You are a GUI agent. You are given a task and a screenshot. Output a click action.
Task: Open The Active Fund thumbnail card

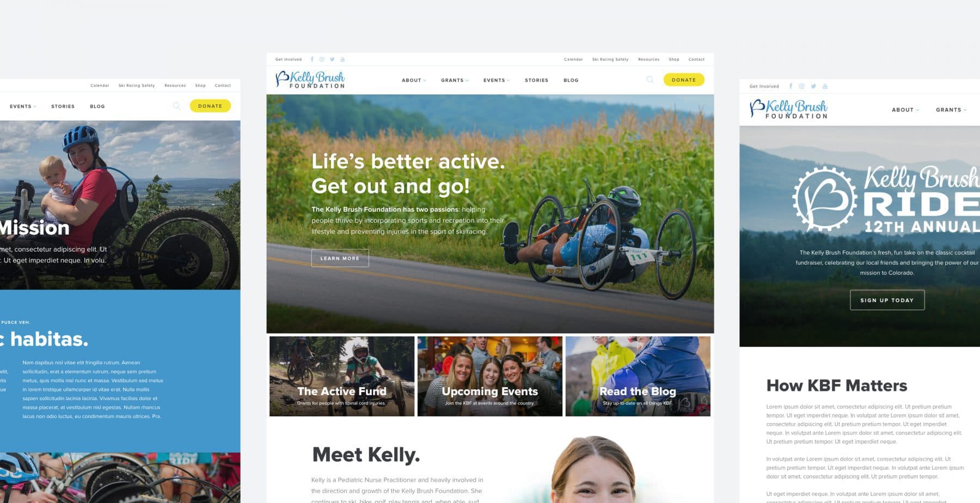pos(342,376)
